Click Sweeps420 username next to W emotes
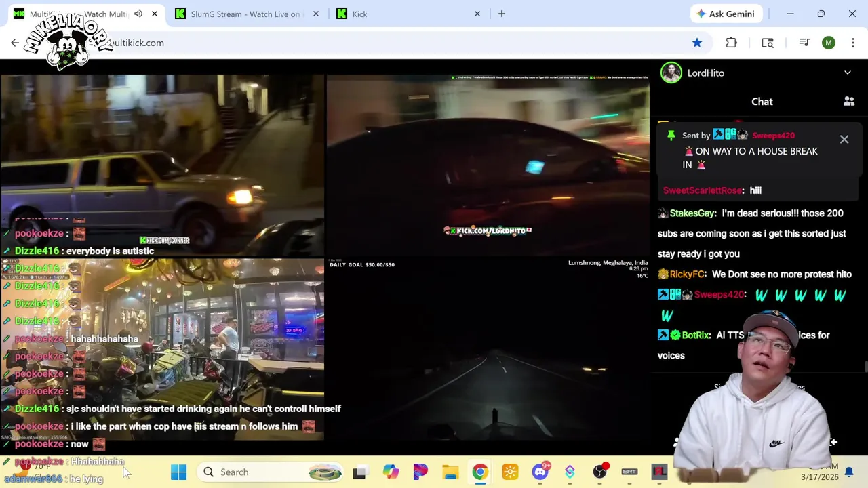Screen dimensions: 868x488 pyautogui.click(x=719, y=295)
